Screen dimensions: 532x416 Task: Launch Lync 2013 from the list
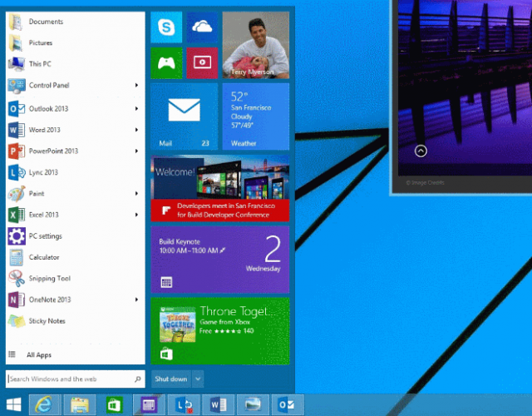pyautogui.click(x=76, y=172)
